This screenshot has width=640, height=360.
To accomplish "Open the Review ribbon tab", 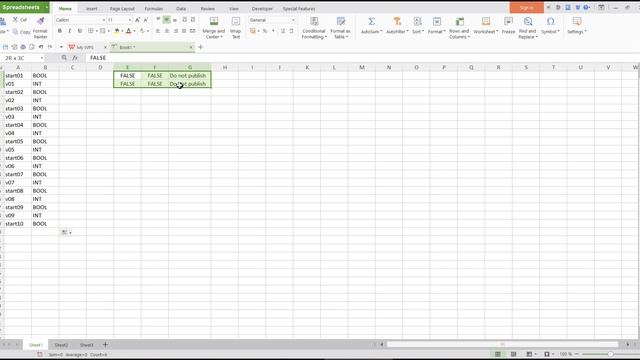I will (x=207, y=9).
